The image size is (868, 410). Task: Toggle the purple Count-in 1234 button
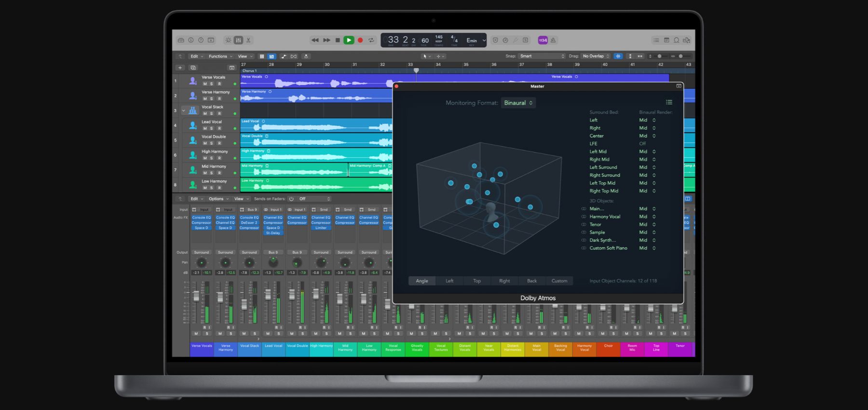click(x=543, y=40)
